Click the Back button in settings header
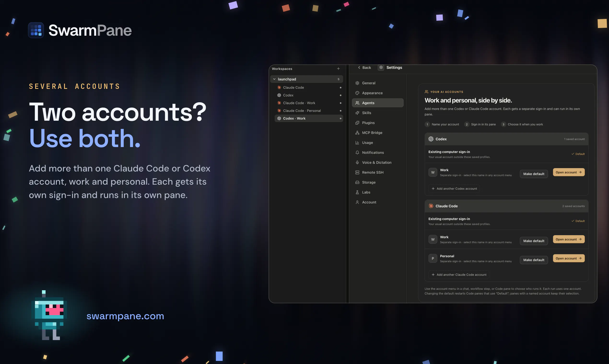 pyautogui.click(x=364, y=68)
